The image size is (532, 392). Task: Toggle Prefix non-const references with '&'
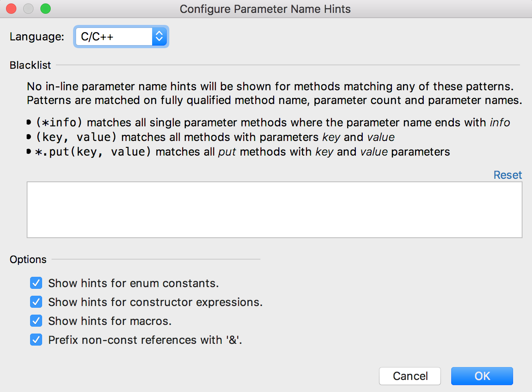36,340
